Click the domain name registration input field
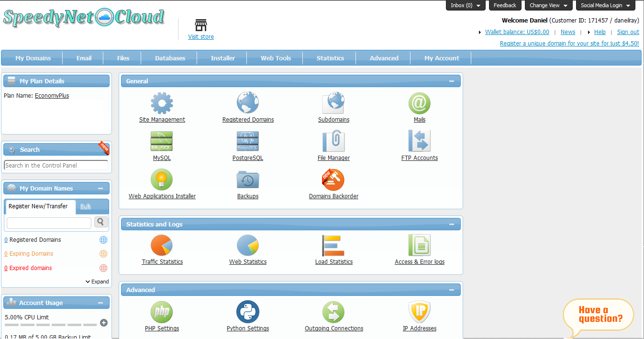The height and width of the screenshot is (339, 644). point(49,223)
